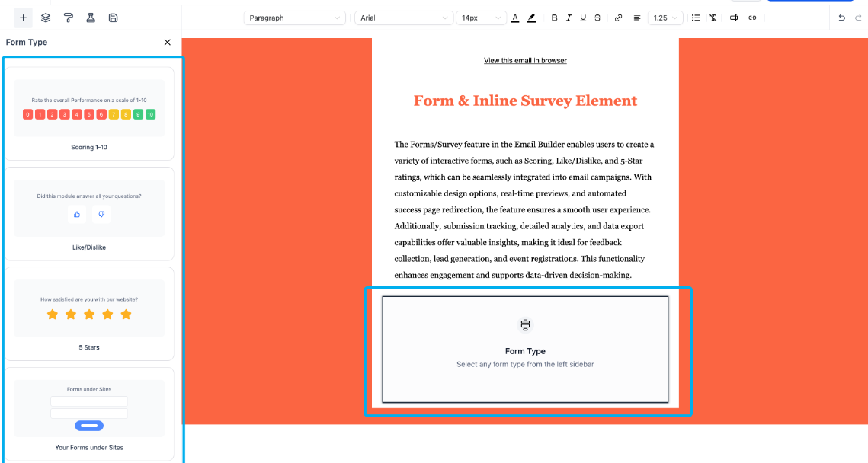The width and height of the screenshot is (868, 463).
Task: Toggle underline formatting
Action: pyautogui.click(x=583, y=18)
